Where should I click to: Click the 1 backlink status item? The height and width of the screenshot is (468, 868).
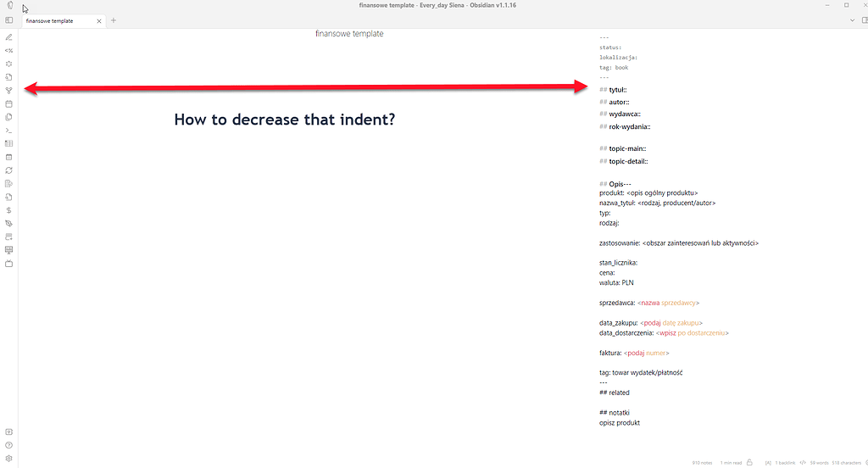pyautogui.click(x=785, y=462)
